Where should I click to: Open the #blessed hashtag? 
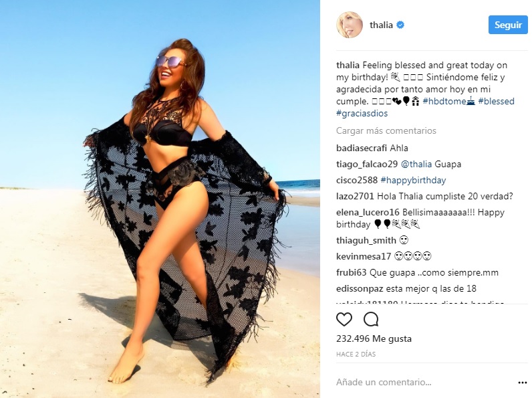click(496, 101)
